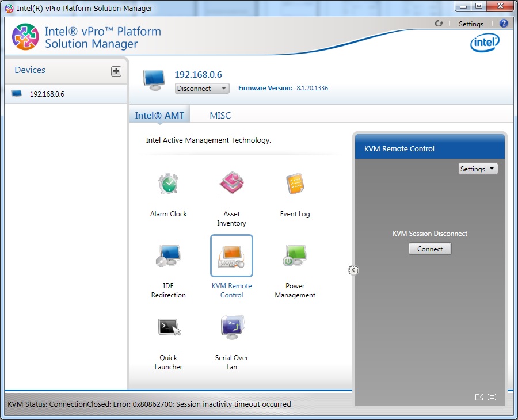Viewport: 518px width, 420px height.
Task: Switch KVM view to full screen
Action: point(492,397)
